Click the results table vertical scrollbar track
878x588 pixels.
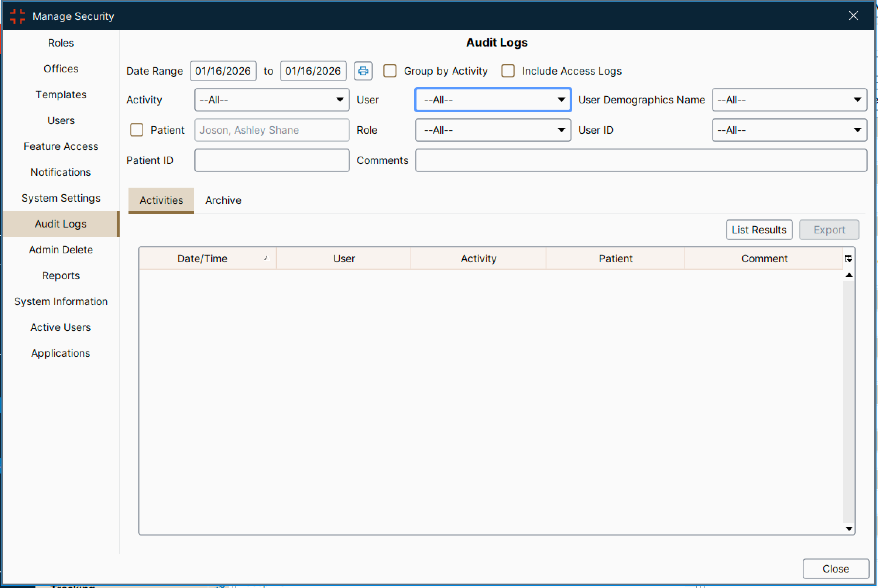click(849, 401)
